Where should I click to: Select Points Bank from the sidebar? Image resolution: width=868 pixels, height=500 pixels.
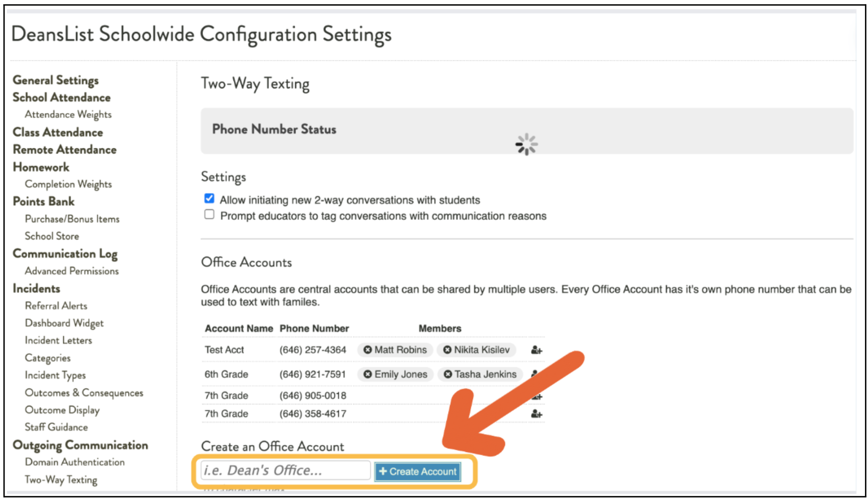point(43,202)
